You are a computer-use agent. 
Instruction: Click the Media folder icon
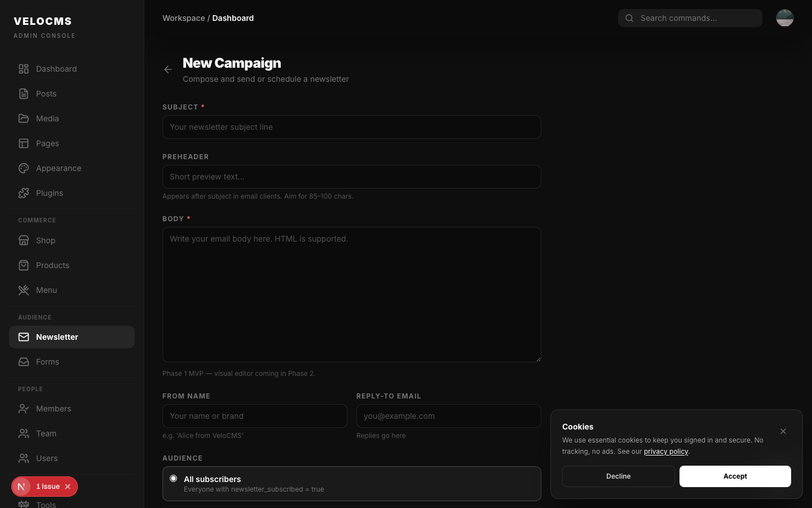23,119
